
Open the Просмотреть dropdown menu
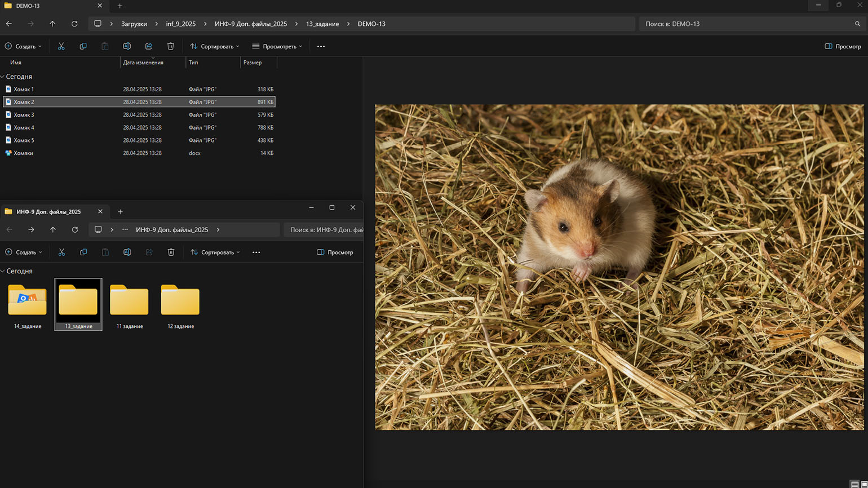click(277, 46)
